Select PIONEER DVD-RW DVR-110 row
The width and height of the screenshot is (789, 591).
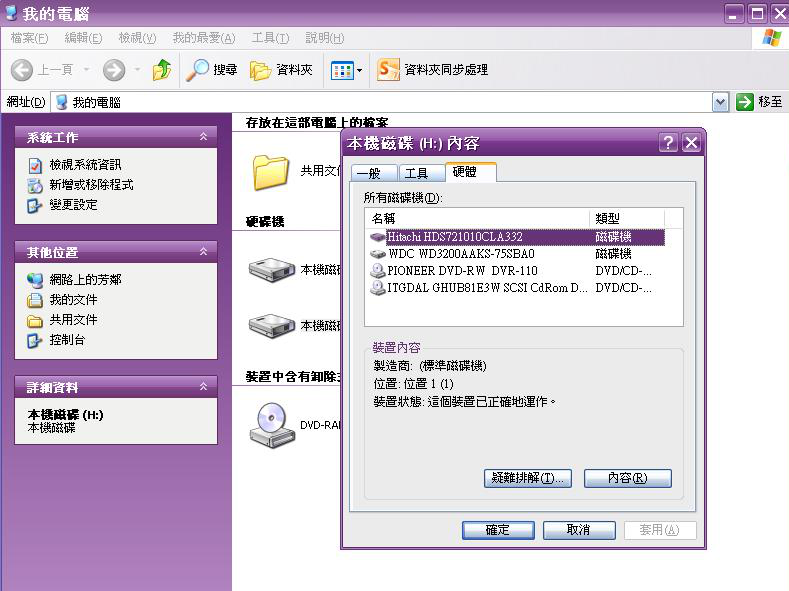tap(517, 271)
